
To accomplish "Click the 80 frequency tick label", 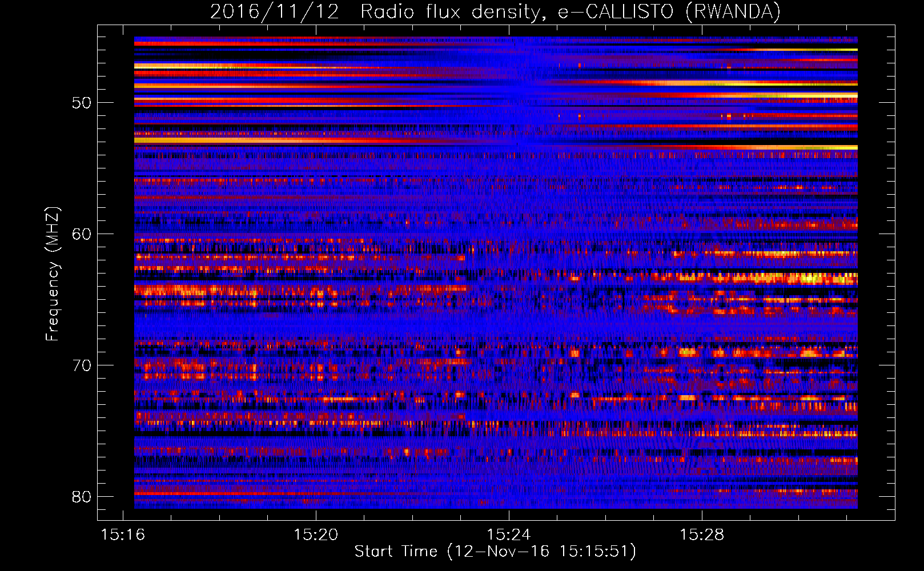I will (x=82, y=497).
